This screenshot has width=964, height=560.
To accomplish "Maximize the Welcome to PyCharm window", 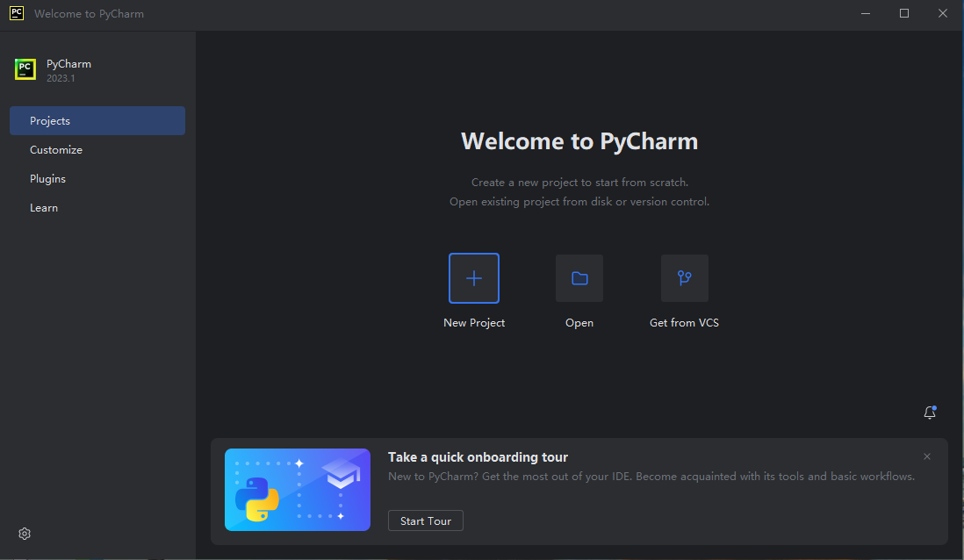I will (x=904, y=13).
